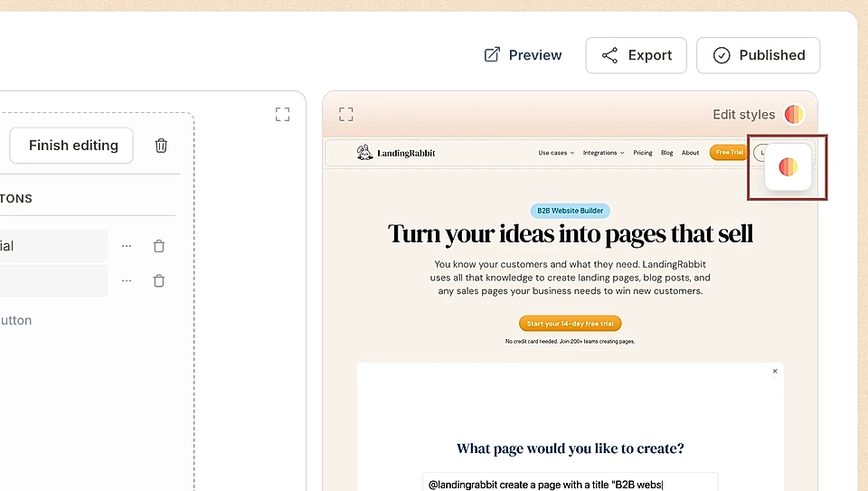Click the B2B Website Builder badge
Screen dimensions: 868x491
571,211
